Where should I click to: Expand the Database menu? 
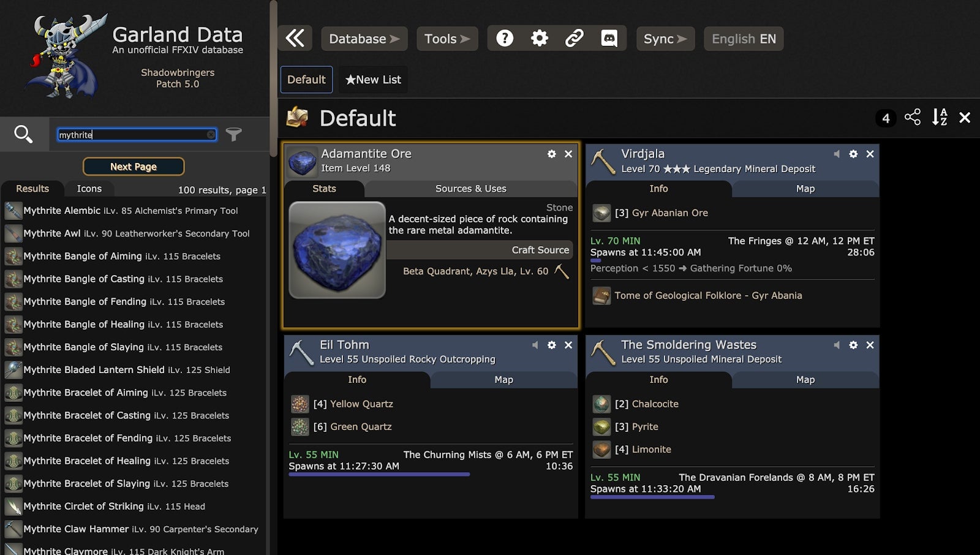click(x=364, y=39)
